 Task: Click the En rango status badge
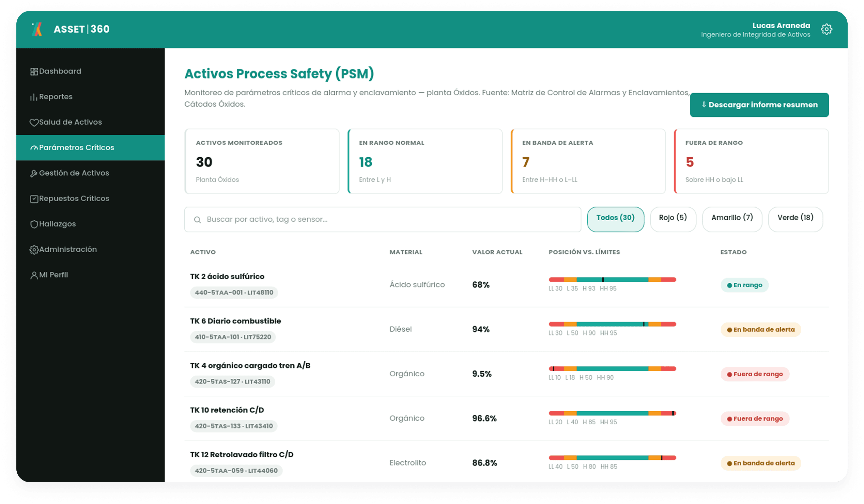[x=744, y=285]
